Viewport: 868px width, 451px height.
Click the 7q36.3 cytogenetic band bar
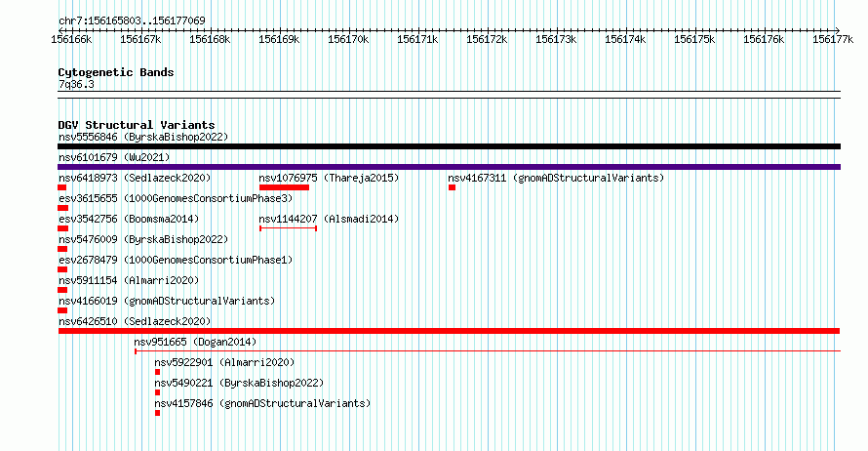click(x=449, y=96)
